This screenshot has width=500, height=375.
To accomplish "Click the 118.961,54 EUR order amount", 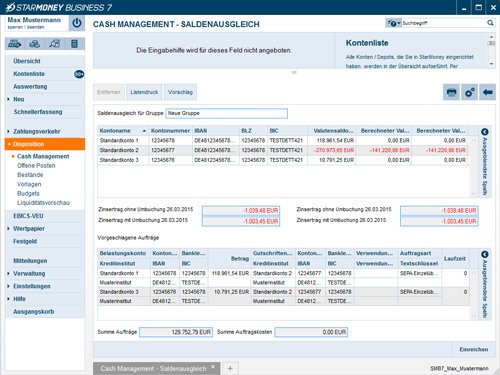I will (230, 273).
